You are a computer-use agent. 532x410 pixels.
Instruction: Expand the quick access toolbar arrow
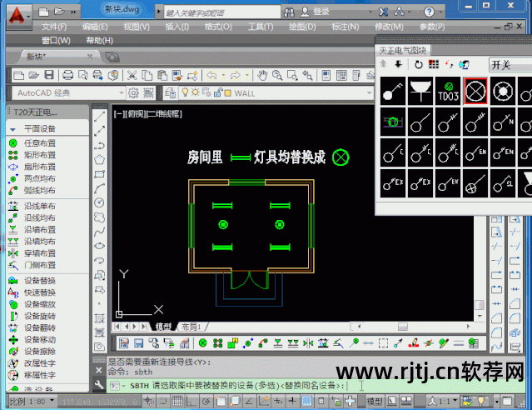click(x=73, y=12)
